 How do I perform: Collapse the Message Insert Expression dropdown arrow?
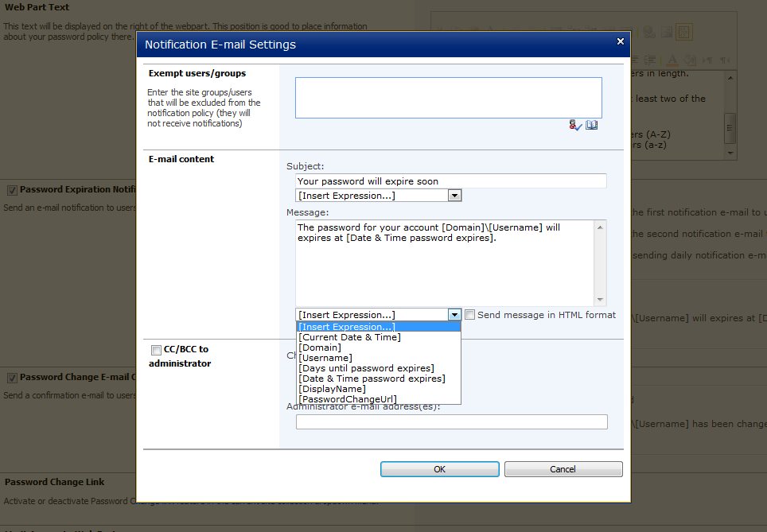(x=454, y=315)
